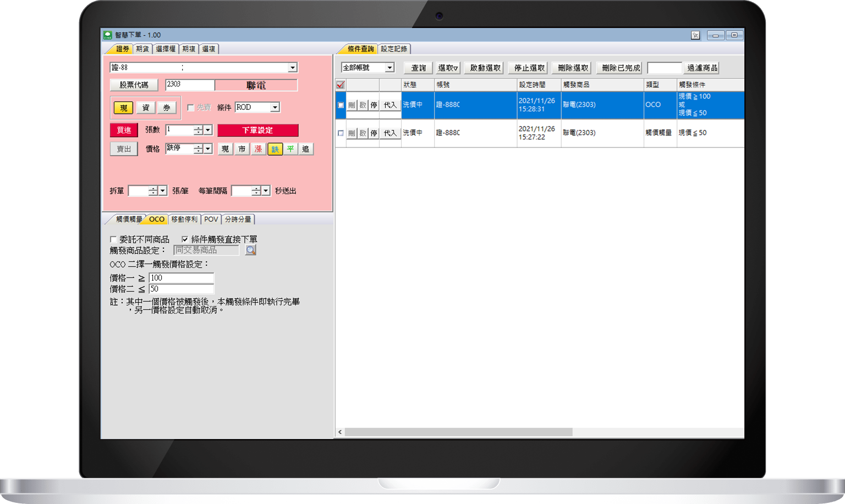Viewport: 845px width, 504px height.
Task: Open the 張數 quantity dropdown arrow
Action: 208,130
